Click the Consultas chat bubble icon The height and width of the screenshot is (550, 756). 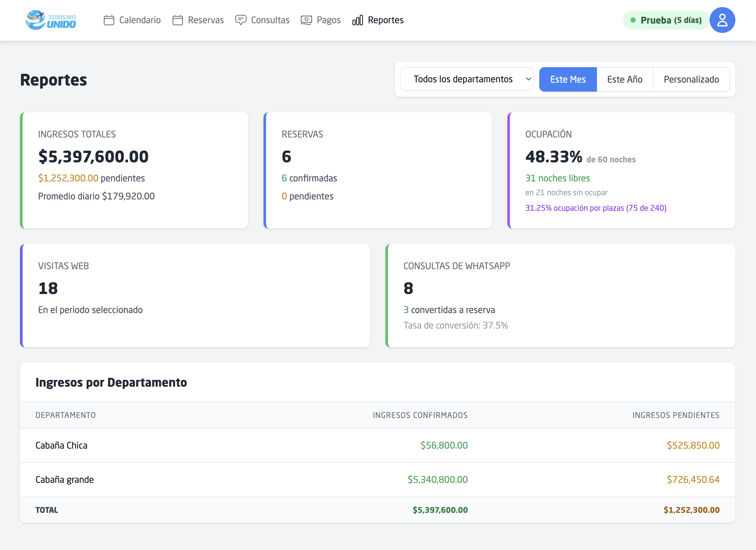coord(240,20)
